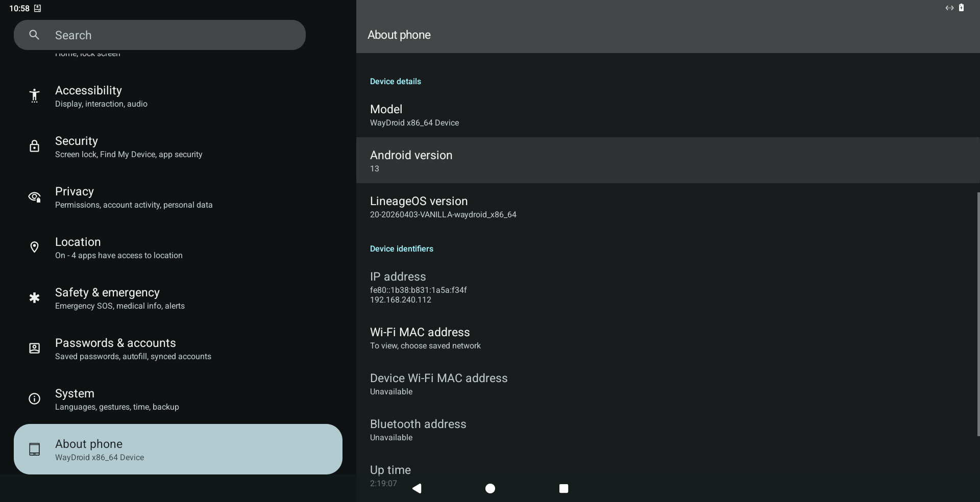
Task: Click the Passwords & accounts person icon
Action: pyautogui.click(x=34, y=348)
